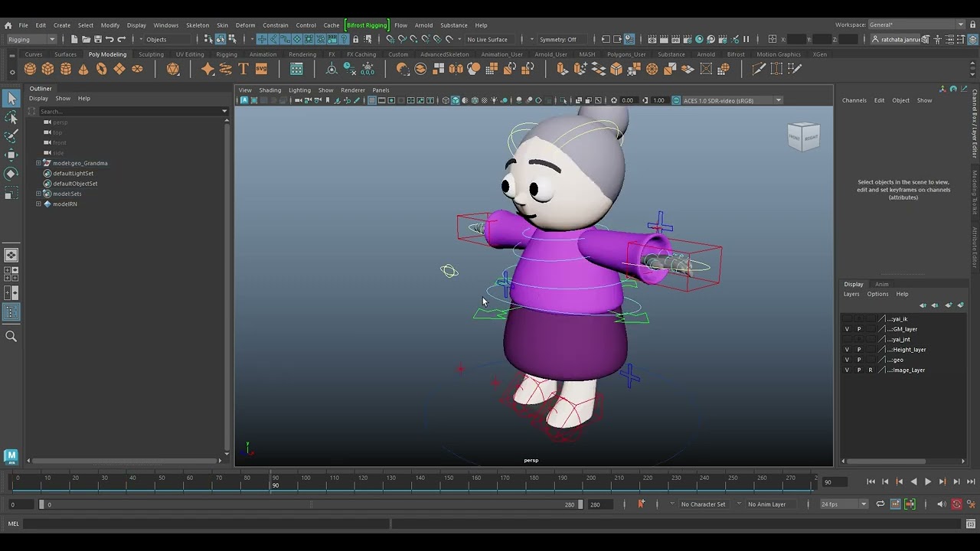The height and width of the screenshot is (551, 980).
Task: Open the Skeleton menu
Action: (x=198, y=25)
